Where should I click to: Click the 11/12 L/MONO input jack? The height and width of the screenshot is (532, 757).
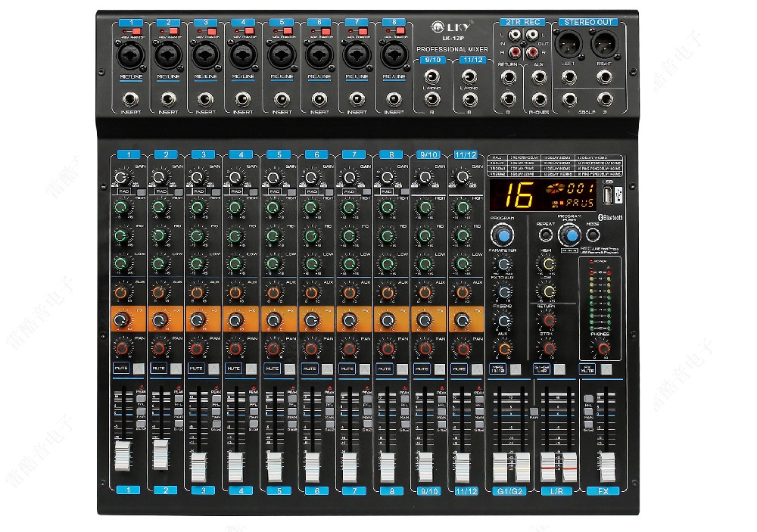pyautogui.click(x=469, y=76)
